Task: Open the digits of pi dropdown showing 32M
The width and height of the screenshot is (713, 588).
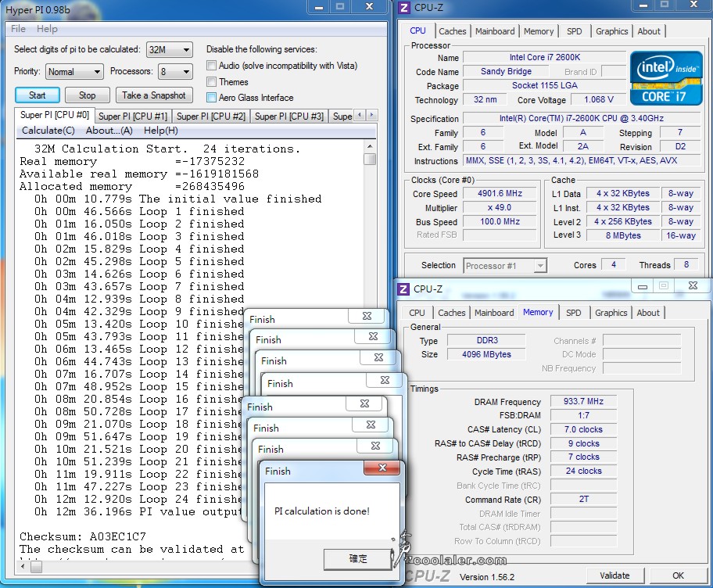Action: (169, 49)
